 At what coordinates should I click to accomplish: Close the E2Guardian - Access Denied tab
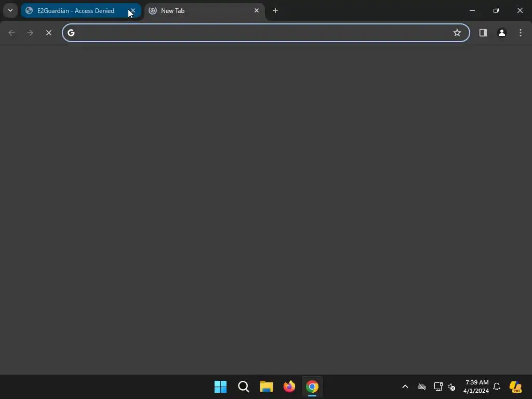pos(133,10)
